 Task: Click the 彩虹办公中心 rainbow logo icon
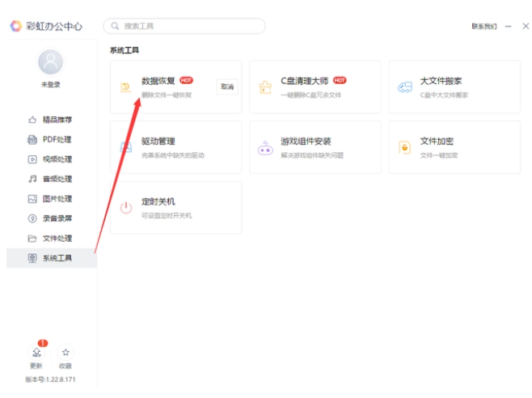click(15, 26)
